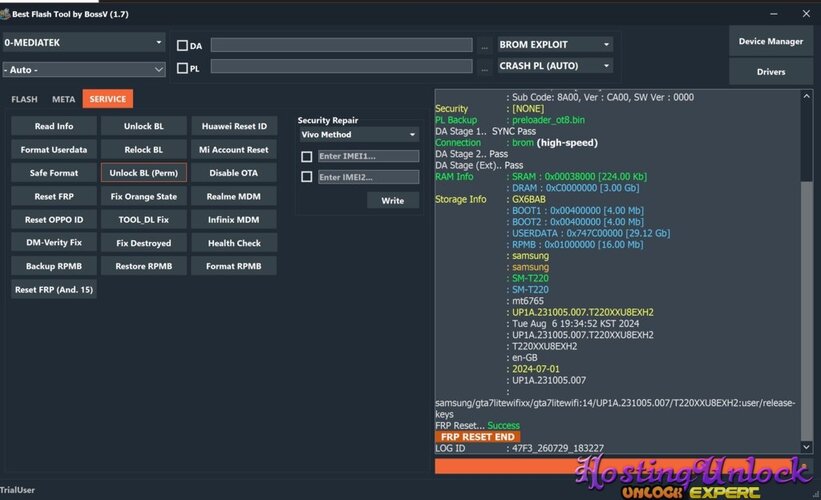Click the Fix Orange State button

click(143, 196)
